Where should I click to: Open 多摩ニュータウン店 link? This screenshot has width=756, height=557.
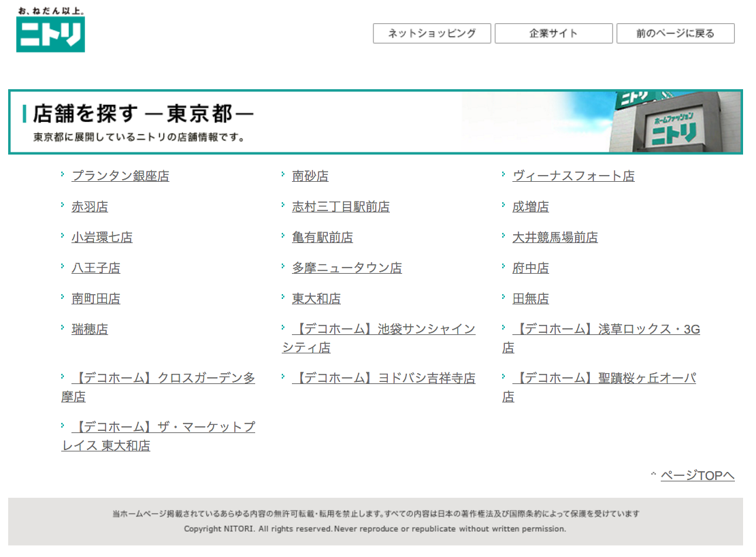[x=347, y=268]
